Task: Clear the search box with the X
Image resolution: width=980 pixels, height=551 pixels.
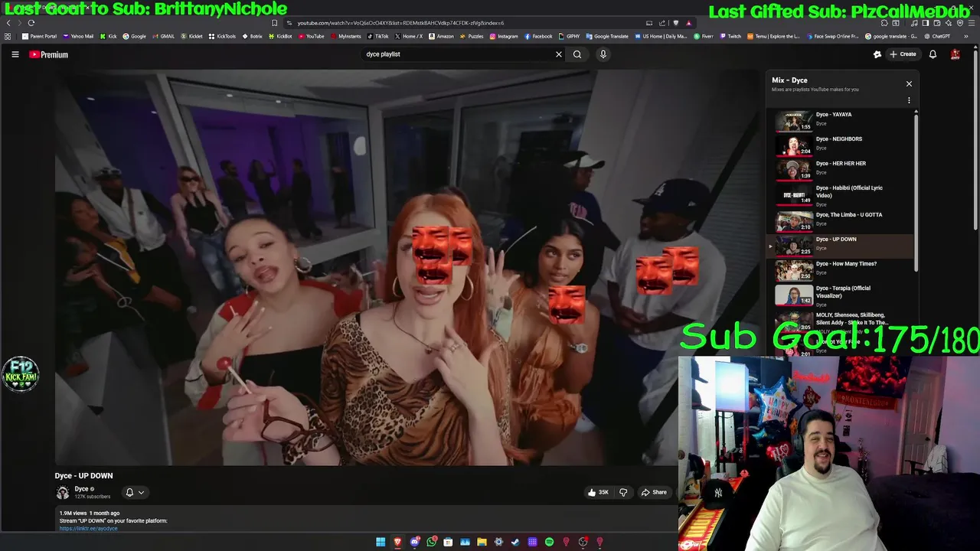Action: [x=558, y=54]
